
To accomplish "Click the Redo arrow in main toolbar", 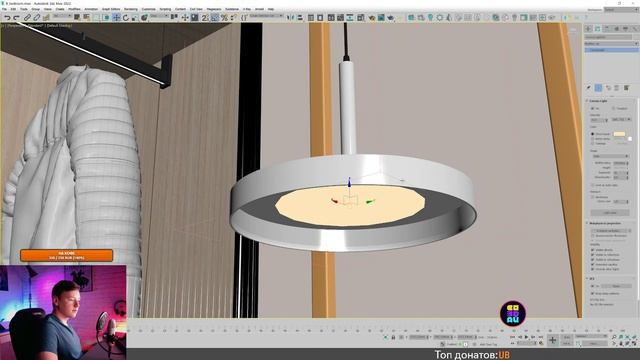I will click(16, 18).
